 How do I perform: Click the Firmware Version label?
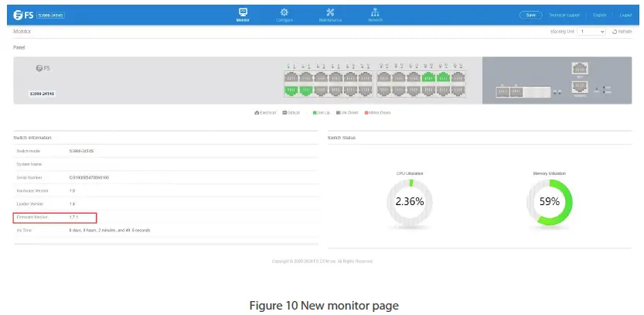coord(32,217)
